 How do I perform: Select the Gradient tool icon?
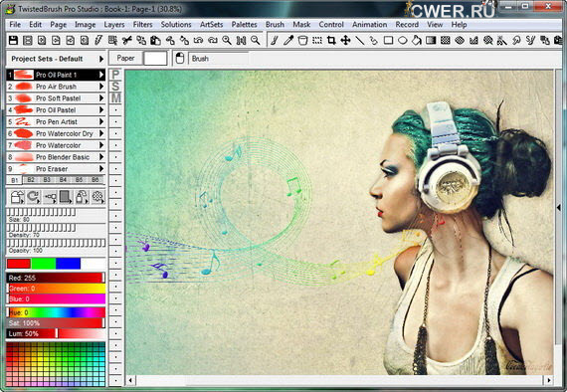coord(431,40)
